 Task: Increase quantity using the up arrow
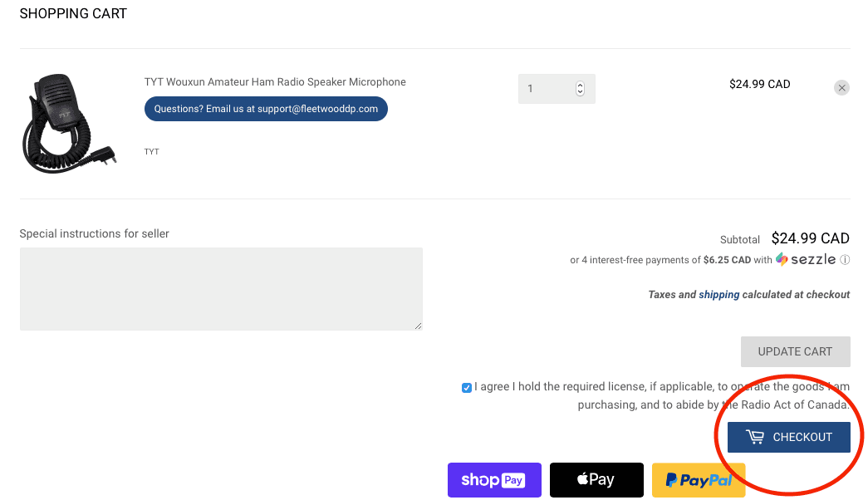580,85
